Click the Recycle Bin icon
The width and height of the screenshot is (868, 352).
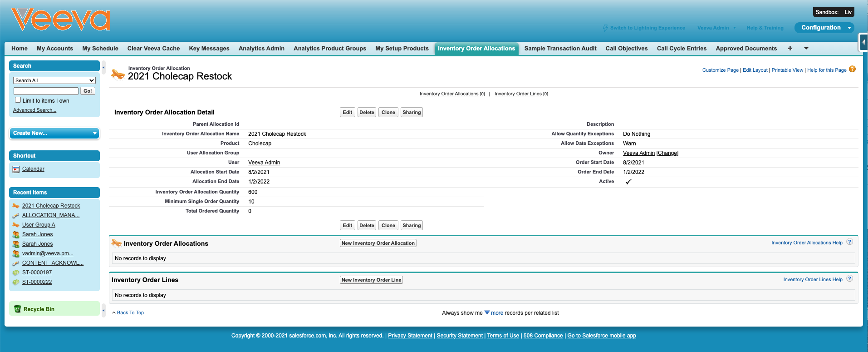click(x=18, y=309)
